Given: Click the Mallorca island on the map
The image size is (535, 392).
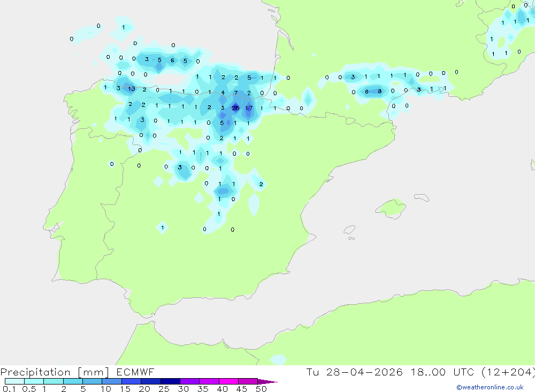Looking at the screenshot, I should [392, 208].
